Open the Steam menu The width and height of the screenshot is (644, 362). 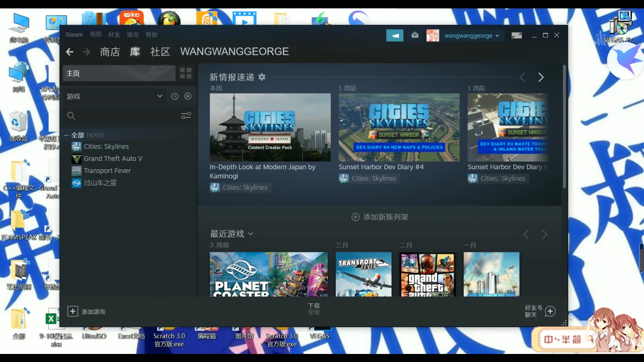tap(74, 35)
